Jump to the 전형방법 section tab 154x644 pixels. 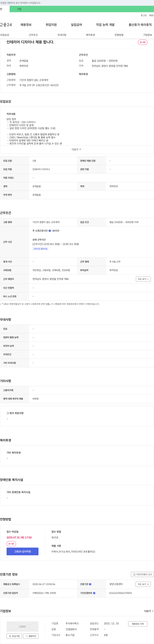(x=119, y=35)
